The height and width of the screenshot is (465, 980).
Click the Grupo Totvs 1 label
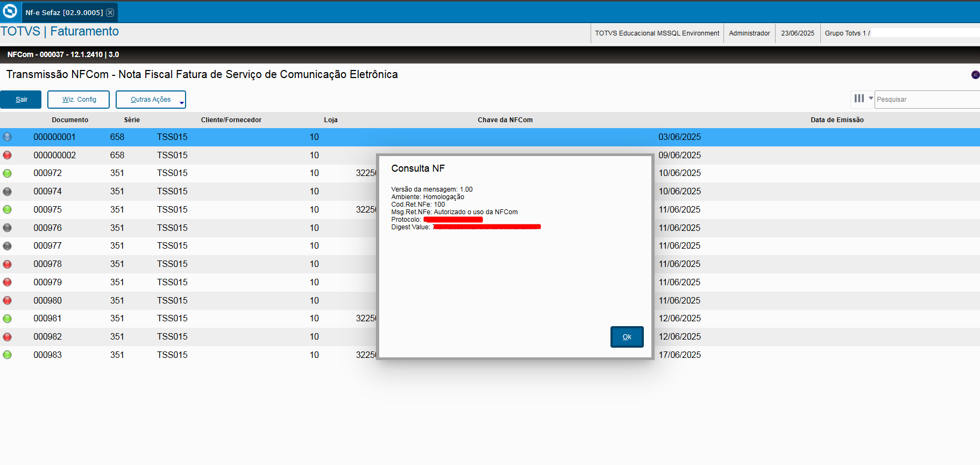tap(847, 33)
